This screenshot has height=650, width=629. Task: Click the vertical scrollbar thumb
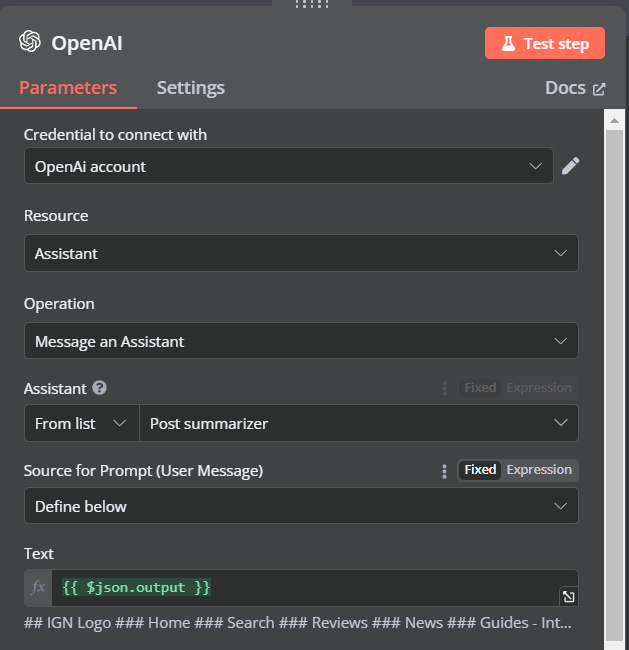[x=614, y=386]
